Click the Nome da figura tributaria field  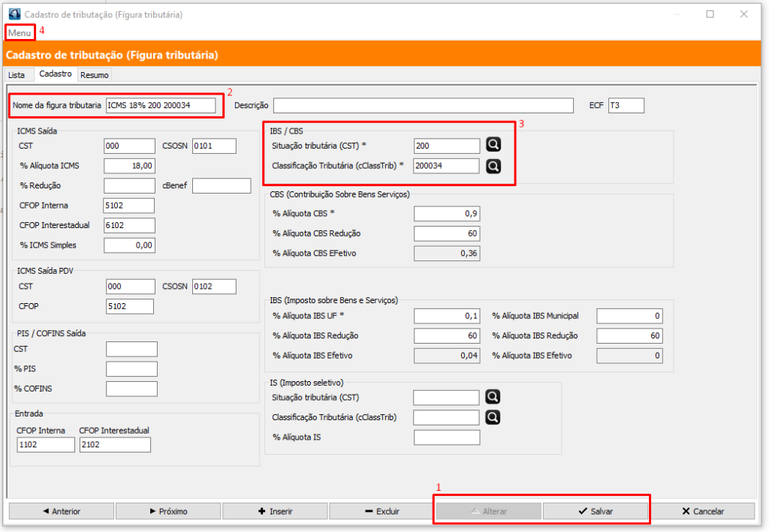[161, 106]
